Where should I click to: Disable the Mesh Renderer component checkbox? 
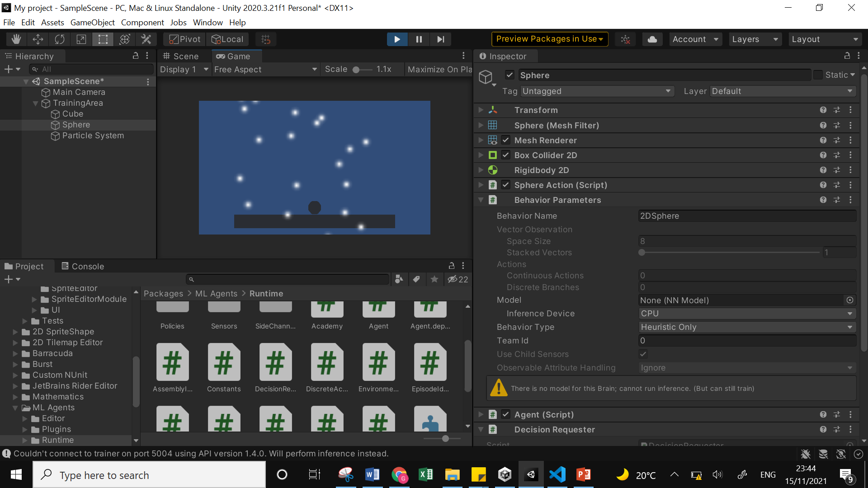tap(505, 140)
